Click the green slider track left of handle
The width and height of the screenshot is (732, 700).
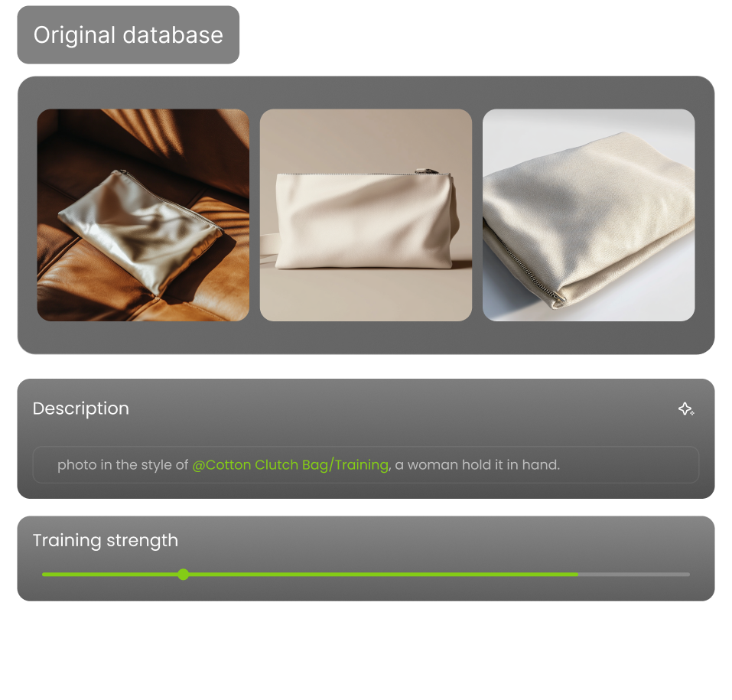click(x=109, y=575)
